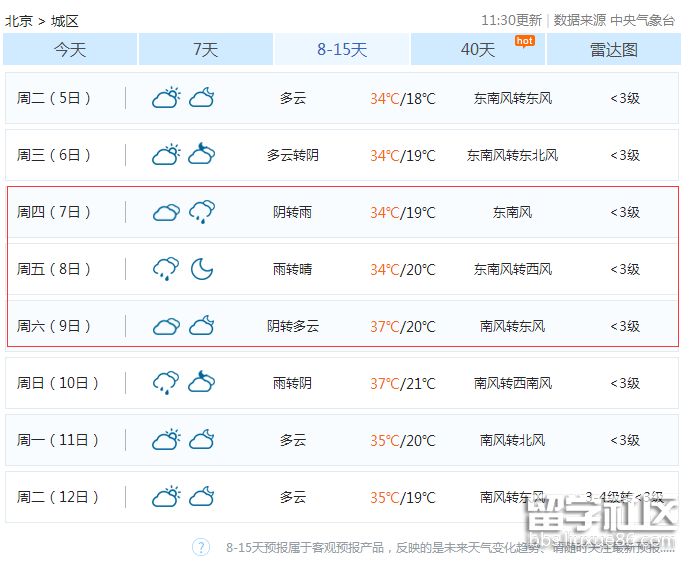Switch to the 今天 forecast tab
Screen dimensions: 692x562
pyautogui.click(x=70, y=49)
